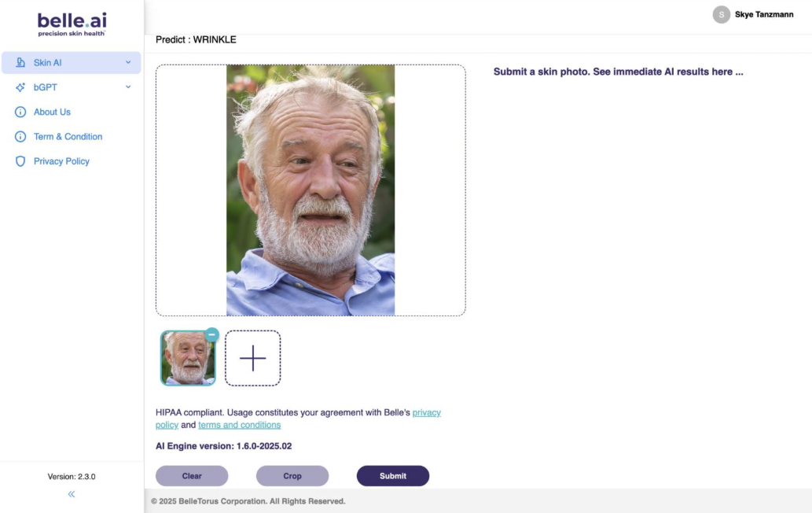Click the bGPT sparkle icon
812x513 pixels.
[20, 87]
